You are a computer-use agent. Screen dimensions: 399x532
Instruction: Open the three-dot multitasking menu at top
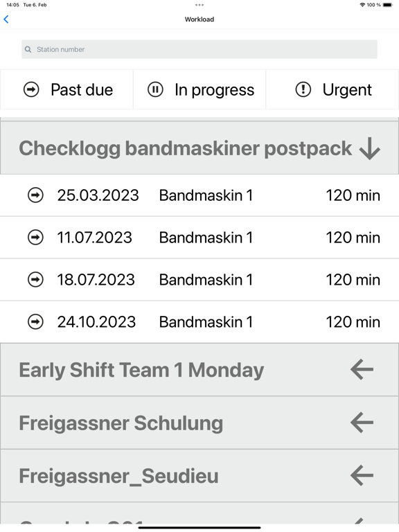(199, 5)
